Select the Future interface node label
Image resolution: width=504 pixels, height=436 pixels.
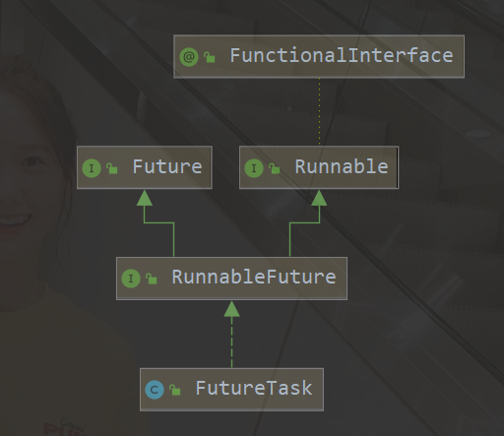click(x=167, y=166)
